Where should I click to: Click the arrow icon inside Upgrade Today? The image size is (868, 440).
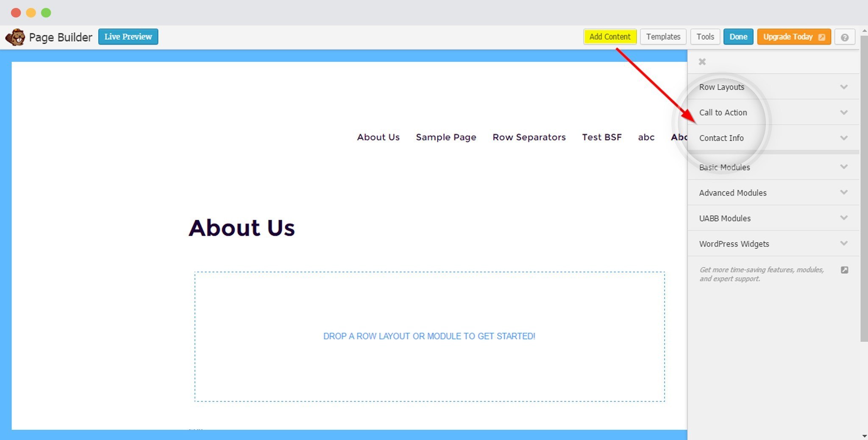pyautogui.click(x=821, y=36)
